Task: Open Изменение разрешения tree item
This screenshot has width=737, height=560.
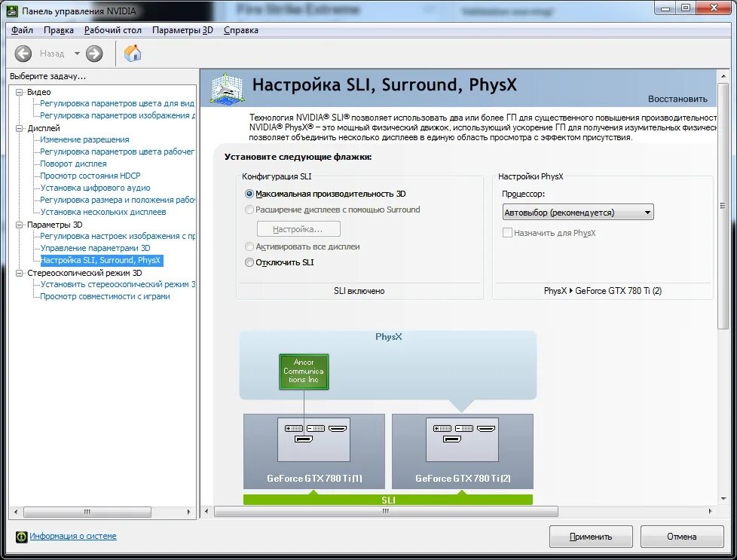Action: [x=84, y=139]
